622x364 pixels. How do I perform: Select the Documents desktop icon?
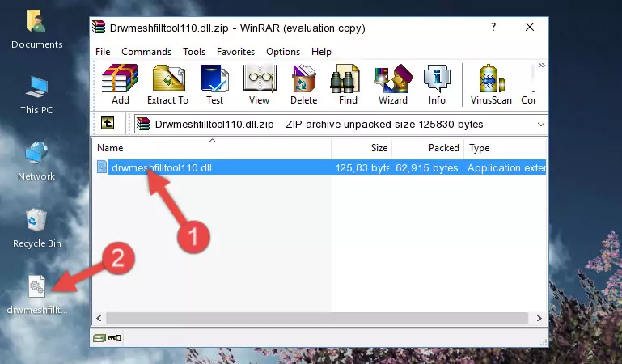36,30
